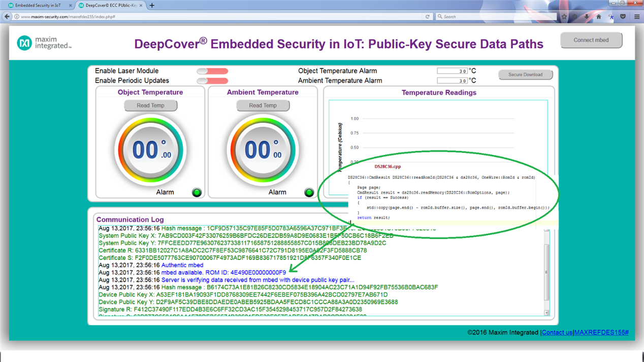Click the System Public Key Y log line
644x362 pixels.
click(x=242, y=243)
